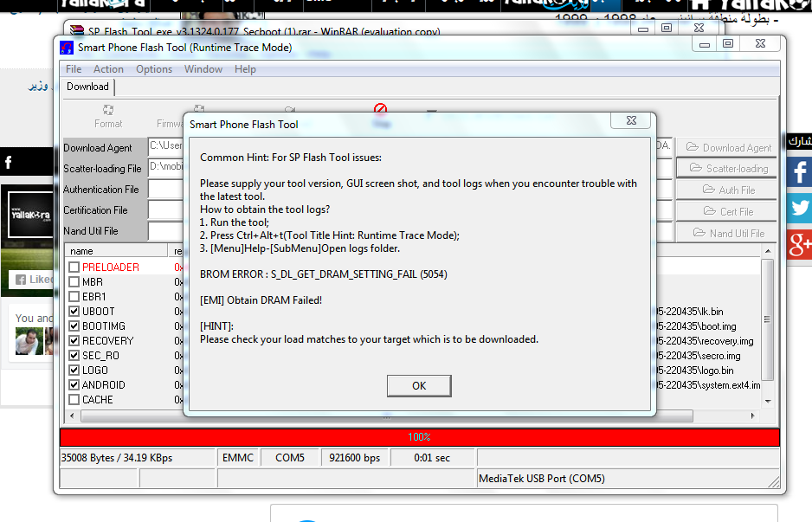
Task: Maximize the Smart Phone Flash Tool window
Action: click(728, 44)
